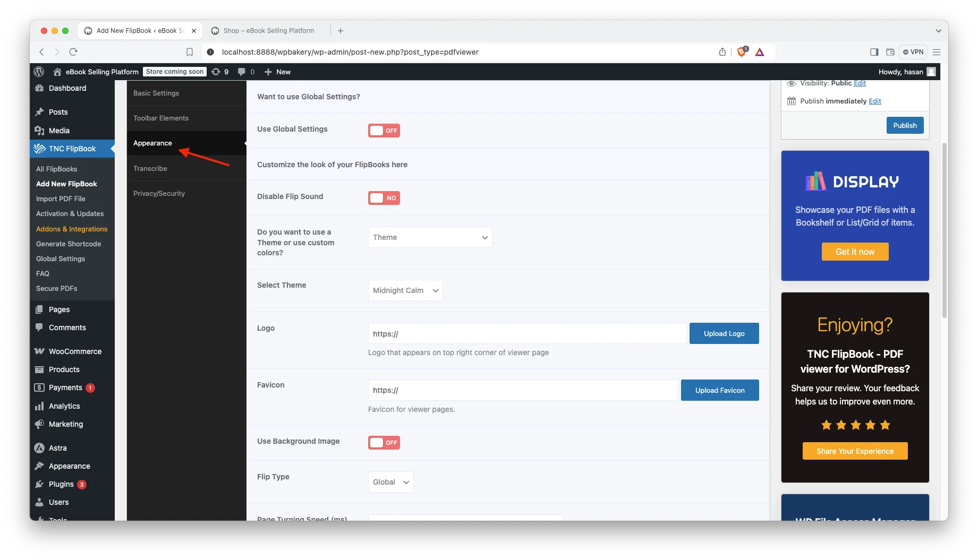Open the Theme or custom colors dropdown

click(x=430, y=237)
